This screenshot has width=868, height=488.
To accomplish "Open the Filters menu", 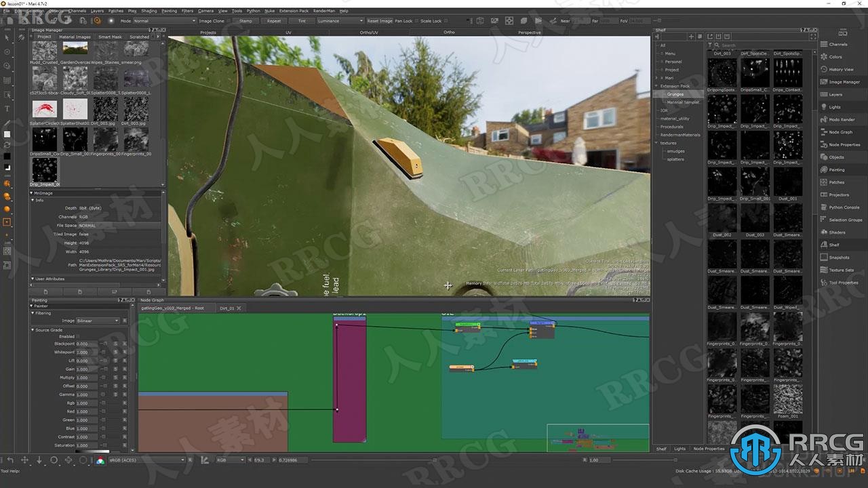I will point(188,11).
